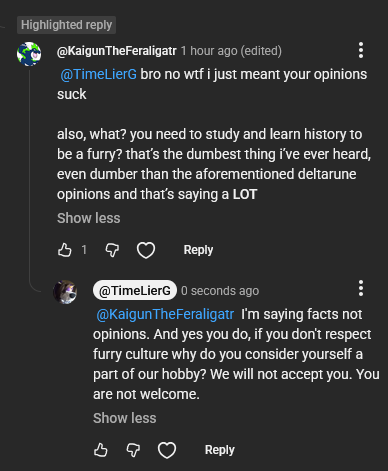388x471 pixels.
Task: Heart TimeLierG's reply
Action: (167, 450)
